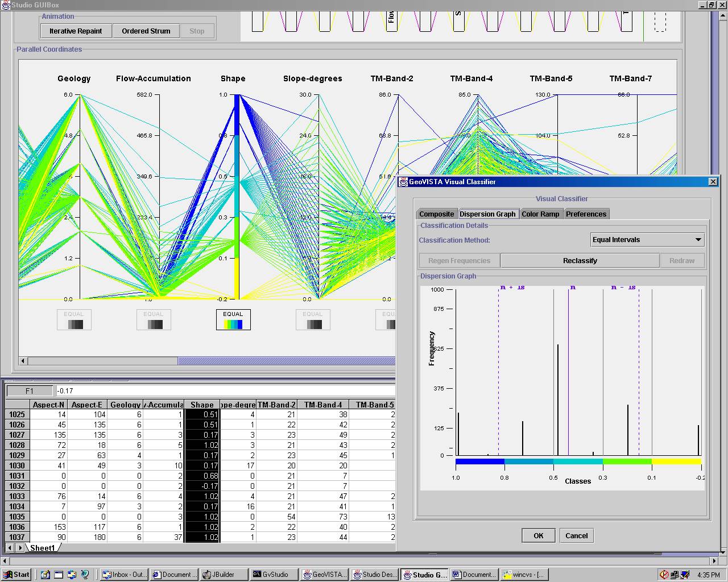
Task: Open the Slope-degrees EQUAL classifier swatch
Action: click(x=313, y=319)
